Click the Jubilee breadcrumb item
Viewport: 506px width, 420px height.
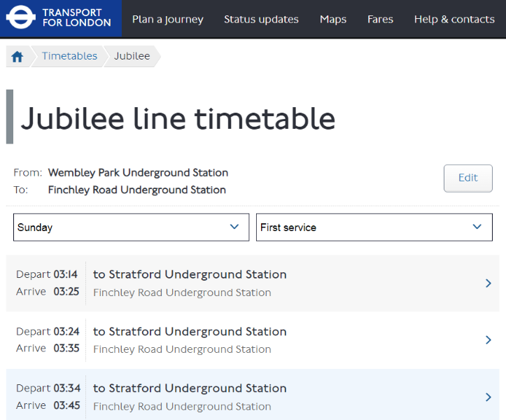132,56
